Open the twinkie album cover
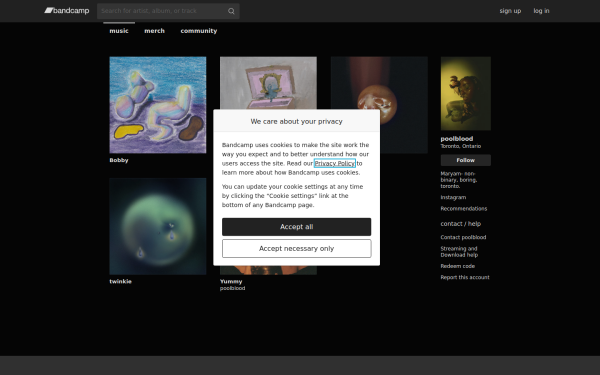This screenshot has height=375, width=600. coord(158,226)
